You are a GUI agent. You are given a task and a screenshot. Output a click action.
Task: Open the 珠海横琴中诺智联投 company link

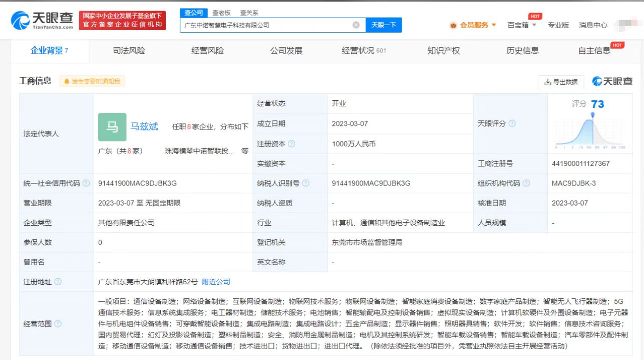[x=199, y=151]
